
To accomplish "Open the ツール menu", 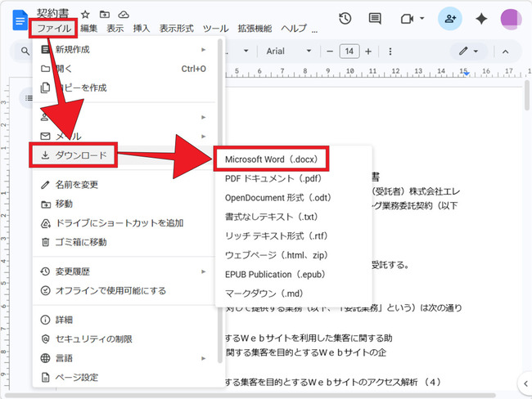I will tap(216, 29).
